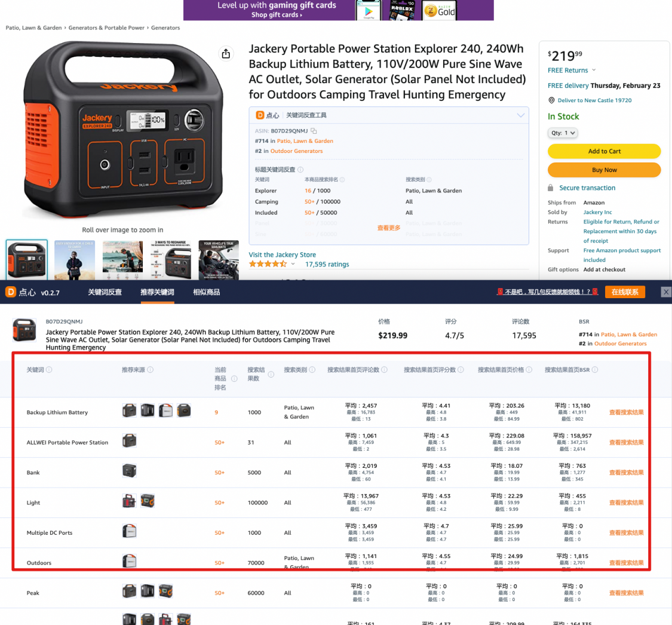Click the Light keyword cell

click(x=33, y=503)
